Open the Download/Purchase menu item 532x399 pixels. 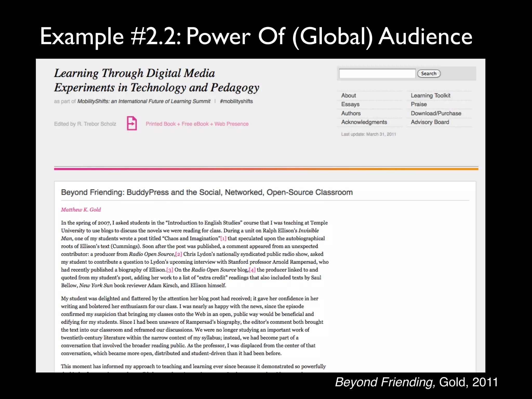[x=436, y=113]
